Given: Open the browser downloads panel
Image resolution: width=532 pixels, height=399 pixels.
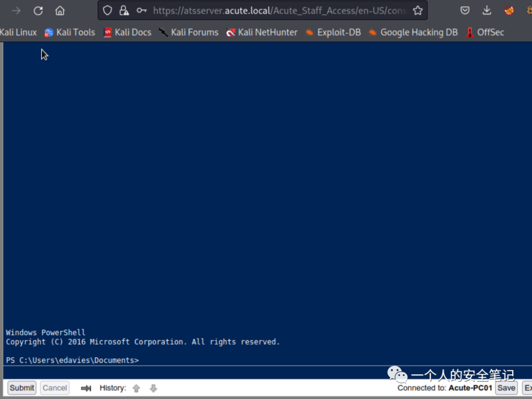Looking at the screenshot, I should 487,11.
